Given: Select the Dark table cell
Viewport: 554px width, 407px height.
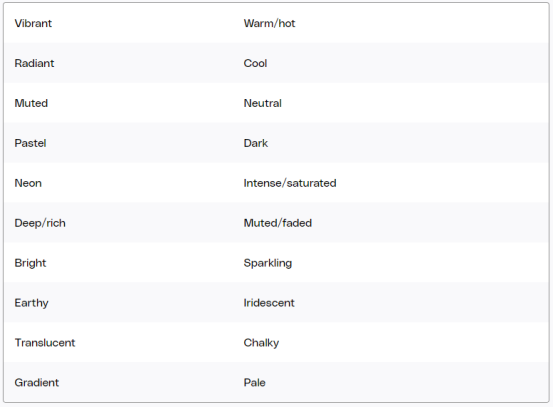Looking at the screenshot, I should (x=256, y=143).
